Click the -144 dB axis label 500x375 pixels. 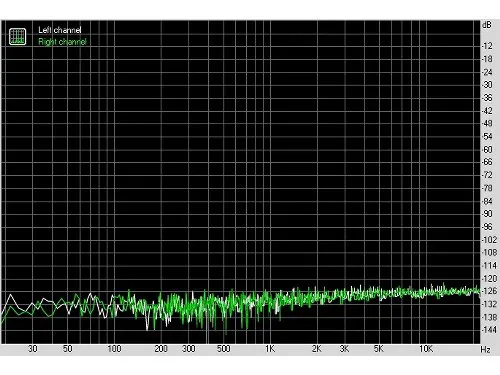[489, 330]
